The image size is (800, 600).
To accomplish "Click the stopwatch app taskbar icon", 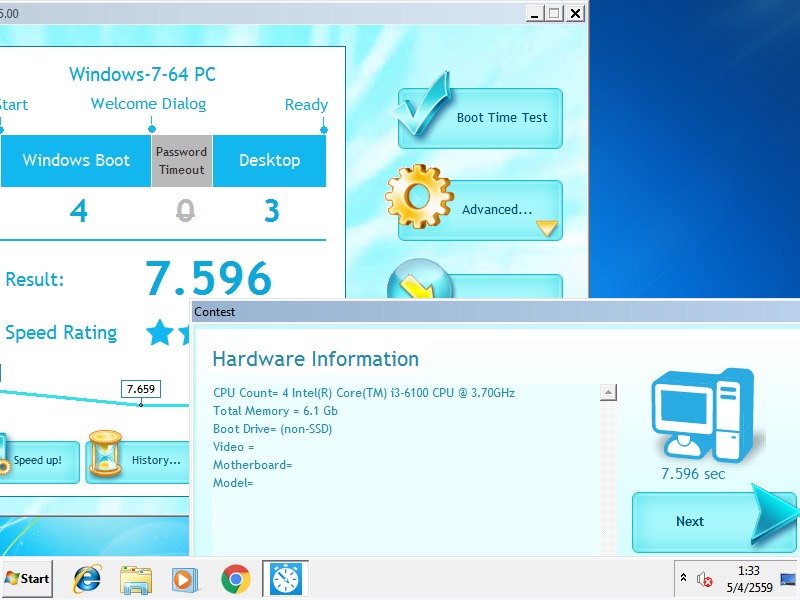I will (285, 579).
